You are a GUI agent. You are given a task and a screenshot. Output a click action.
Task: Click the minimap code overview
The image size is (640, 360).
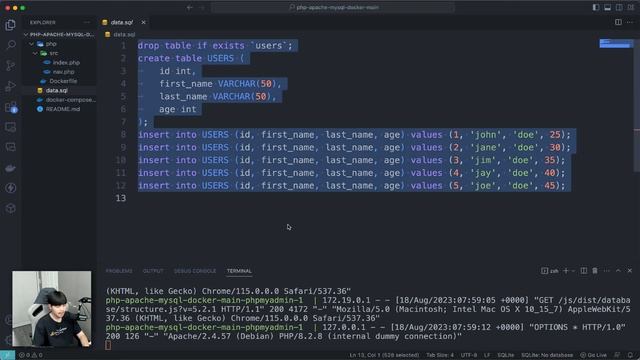615,43
